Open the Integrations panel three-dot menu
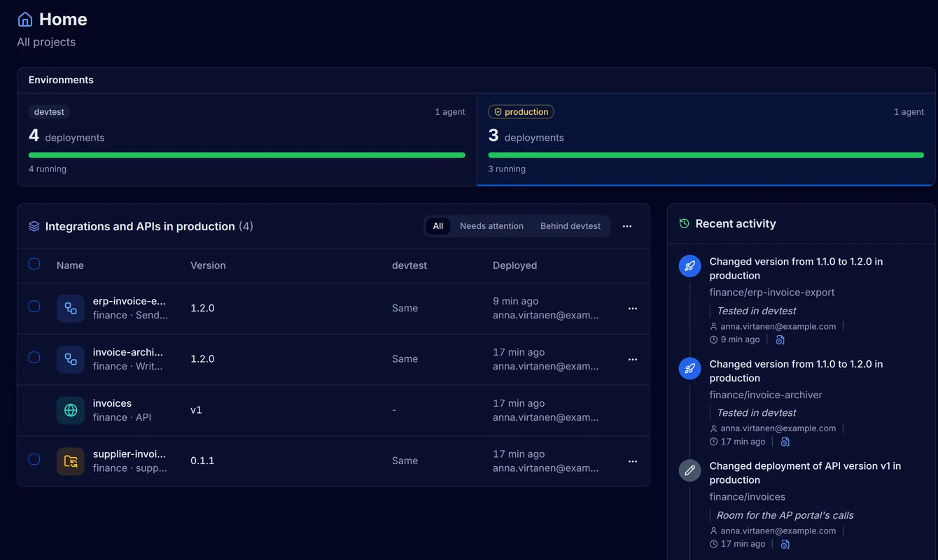 click(627, 226)
